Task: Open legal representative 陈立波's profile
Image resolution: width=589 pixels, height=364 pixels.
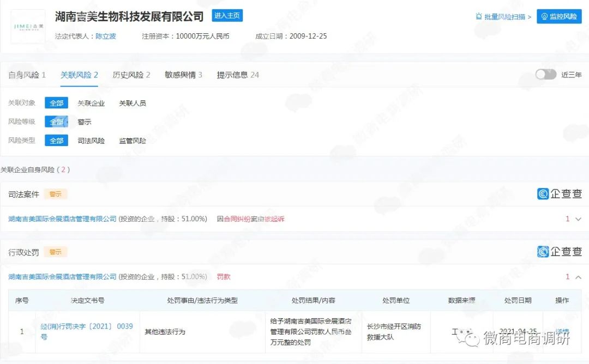Action: coord(106,37)
